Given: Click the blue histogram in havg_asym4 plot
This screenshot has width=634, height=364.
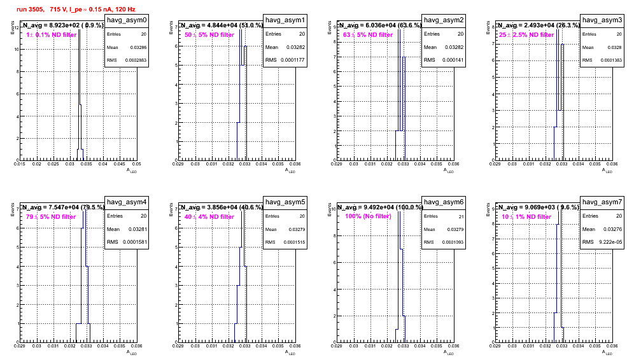Looking at the screenshot, I should [x=83, y=275].
